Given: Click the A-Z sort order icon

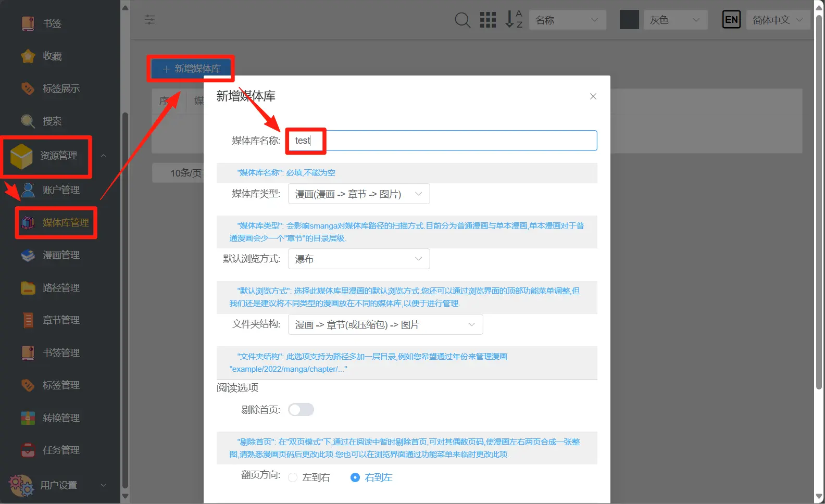Looking at the screenshot, I should (x=514, y=20).
